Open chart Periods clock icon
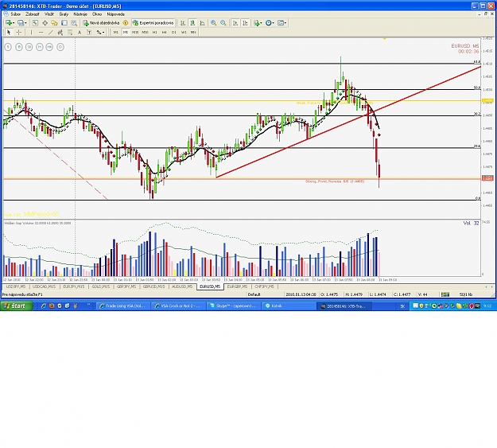Screen dimensions: 497x448 (x=269, y=23)
